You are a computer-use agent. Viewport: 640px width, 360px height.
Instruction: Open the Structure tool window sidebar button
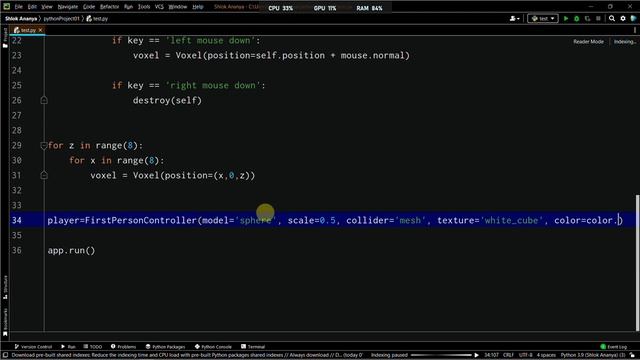5,287
